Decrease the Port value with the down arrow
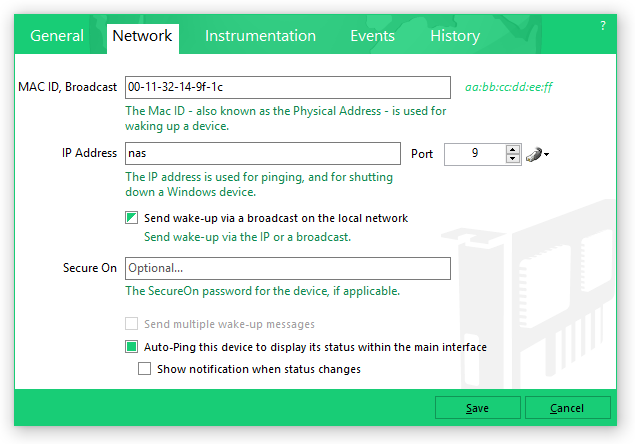This screenshot has height=444, width=635. [x=513, y=159]
